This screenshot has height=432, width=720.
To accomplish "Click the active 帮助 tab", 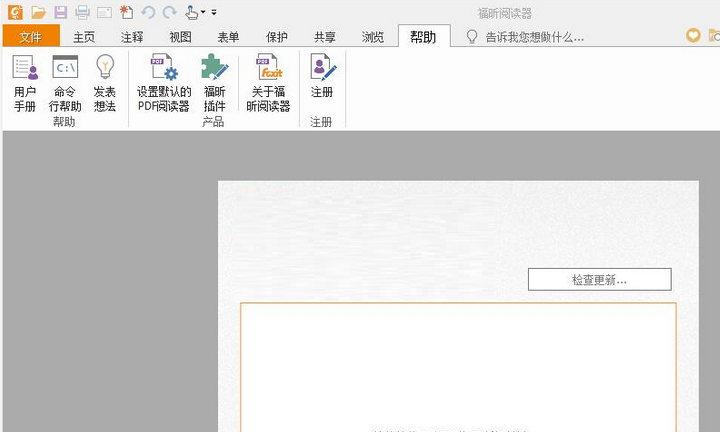I will [423, 36].
